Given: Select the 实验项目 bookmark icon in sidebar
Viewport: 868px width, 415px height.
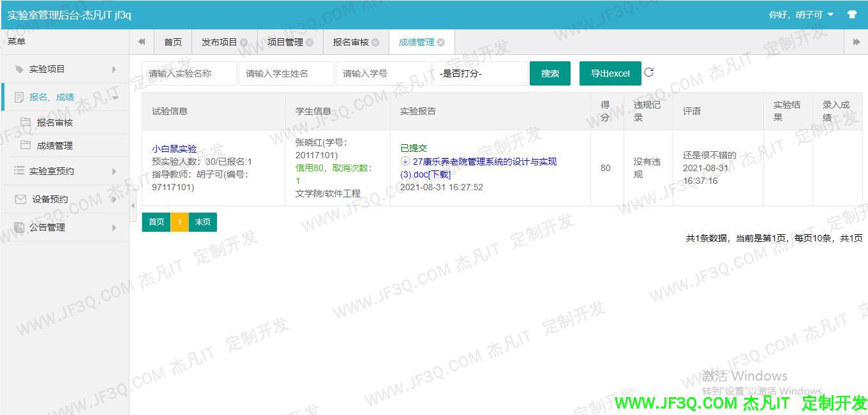Looking at the screenshot, I should [x=20, y=69].
